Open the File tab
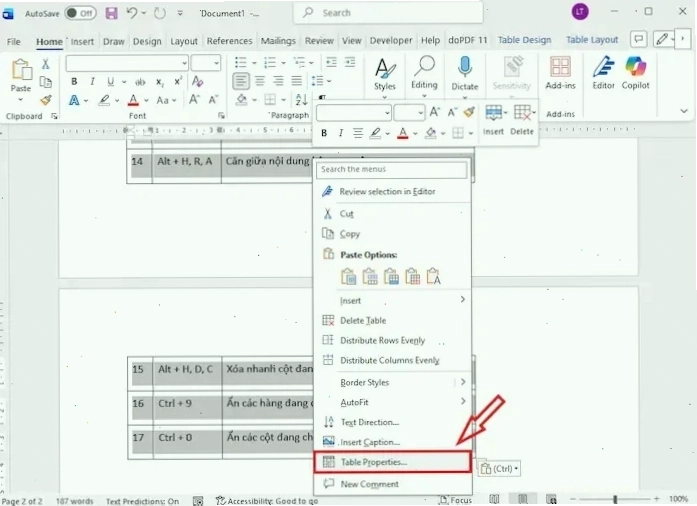697x506 pixels. coord(13,42)
